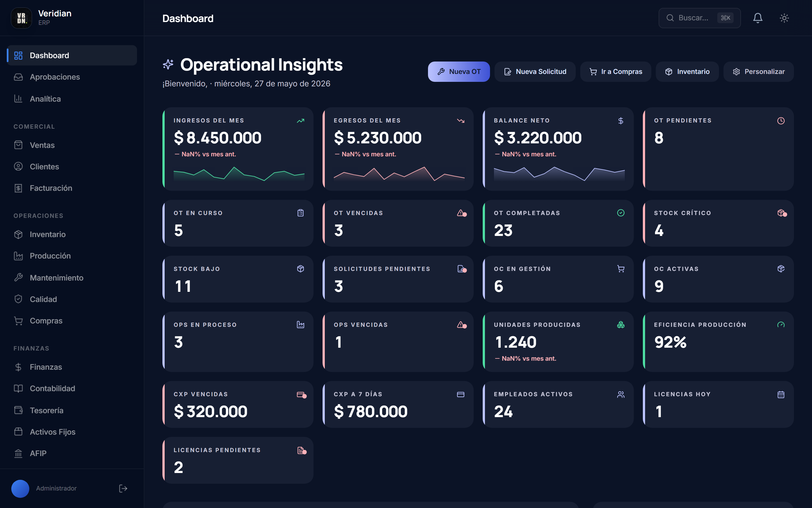Click sparkle icon beside Operational Insights
The image size is (812, 508).
(x=168, y=64)
